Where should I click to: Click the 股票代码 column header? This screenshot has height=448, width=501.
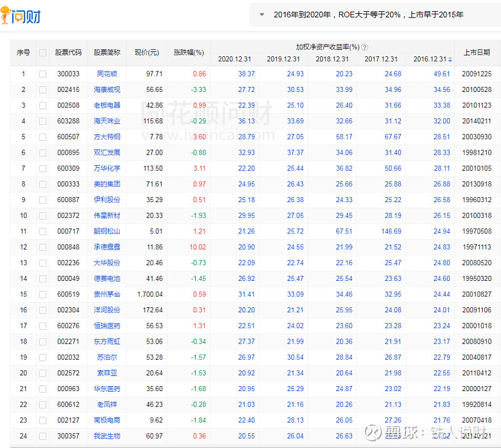point(68,53)
